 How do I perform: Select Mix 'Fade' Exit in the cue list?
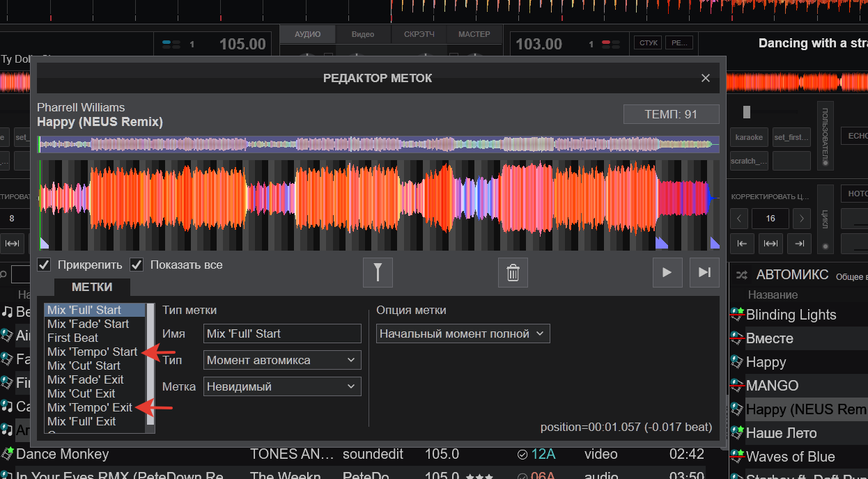pos(95,379)
